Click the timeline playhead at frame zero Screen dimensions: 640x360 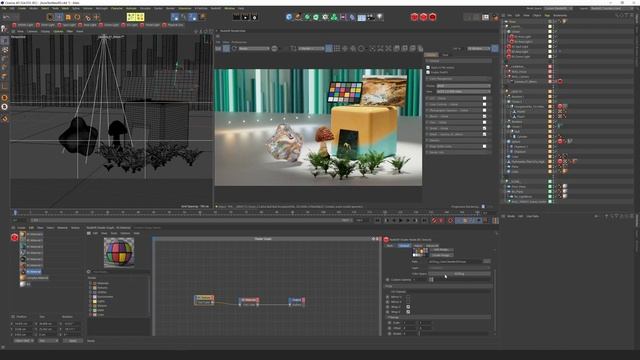click(x=15, y=213)
